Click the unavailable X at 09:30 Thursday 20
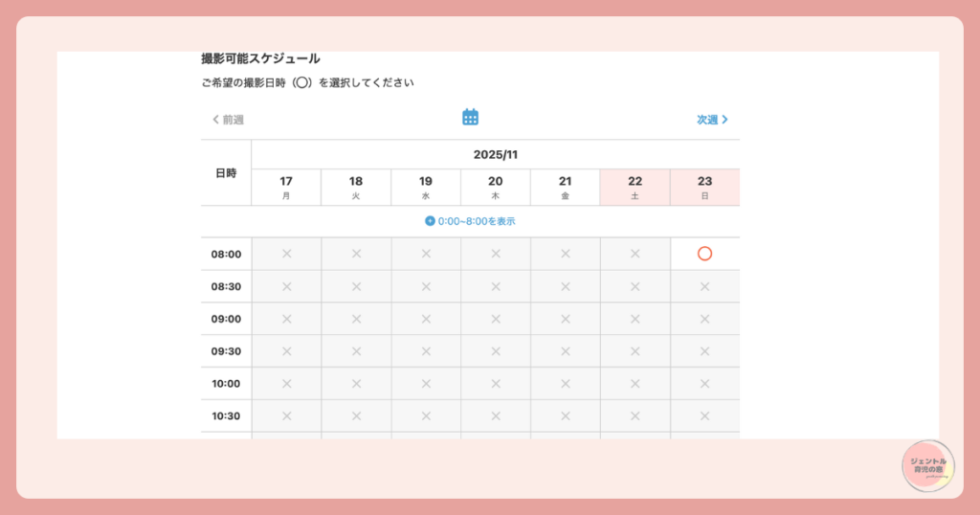Image resolution: width=980 pixels, height=515 pixels. [x=496, y=351]
